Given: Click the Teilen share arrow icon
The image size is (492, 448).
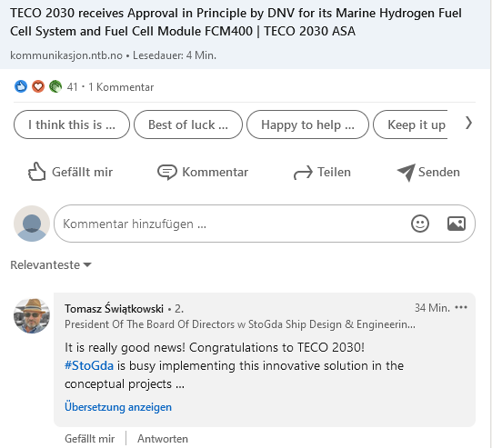Looking at the screenshot, I should click(x=303, y=173).
